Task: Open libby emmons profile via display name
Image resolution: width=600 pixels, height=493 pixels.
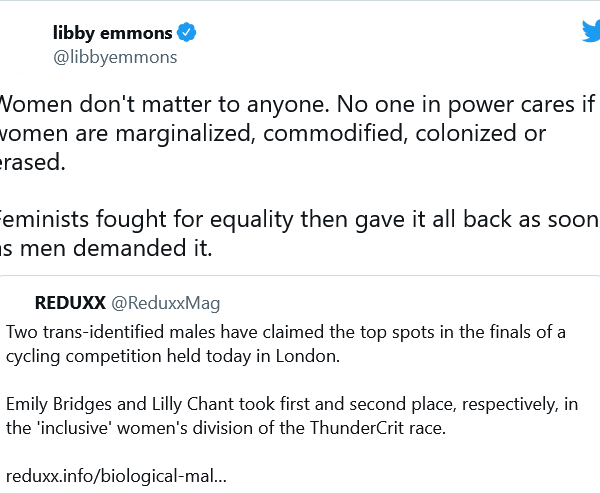Action: (112, 33)
